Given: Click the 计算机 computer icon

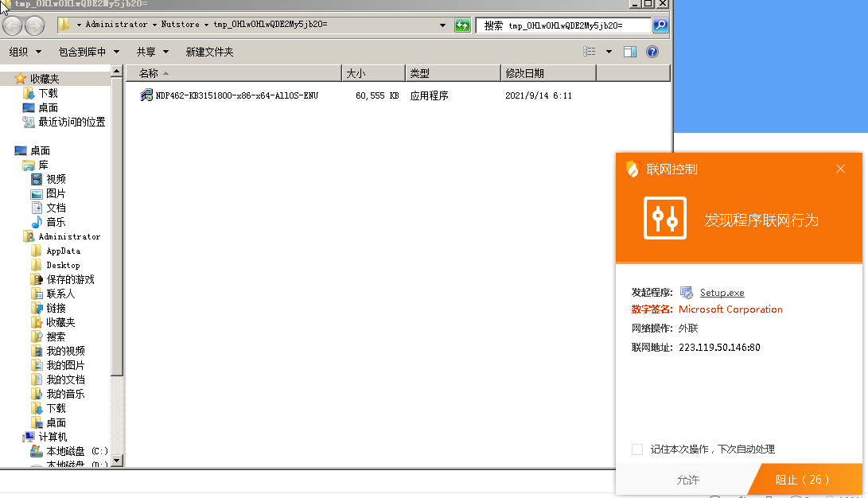Looking at the screenshot, I should pos(29,437).
